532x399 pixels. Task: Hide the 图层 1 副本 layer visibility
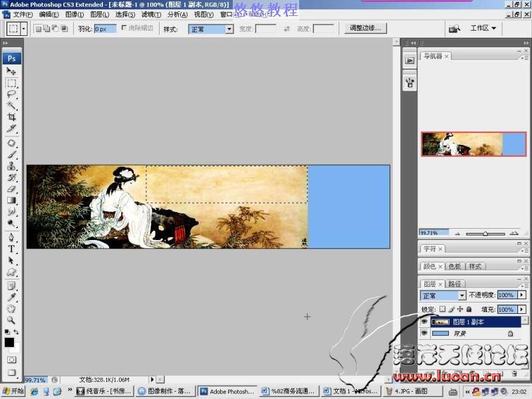[424, 321]
